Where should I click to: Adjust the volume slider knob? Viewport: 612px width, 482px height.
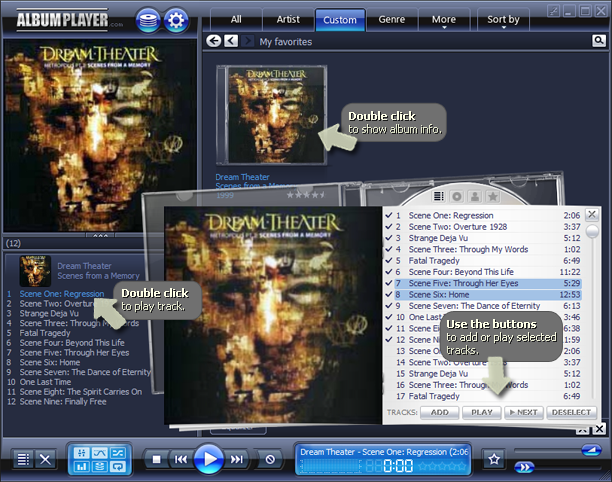(592, 450)
